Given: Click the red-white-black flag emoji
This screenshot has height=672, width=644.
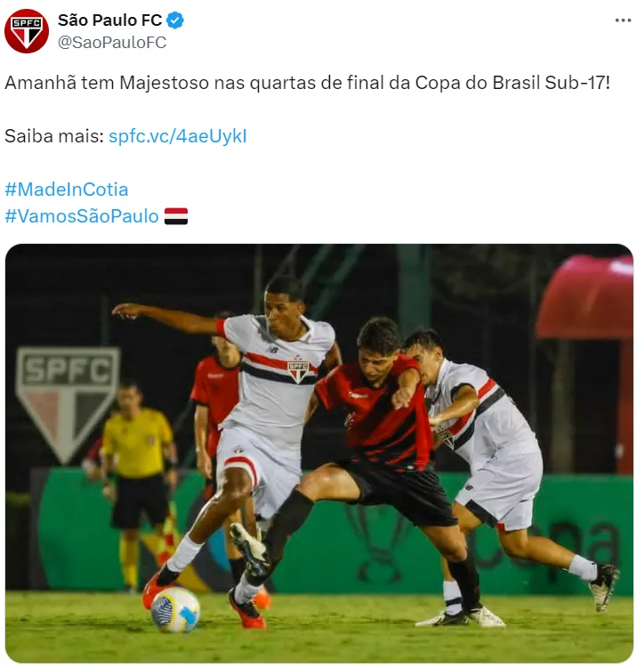Looking at the screenshot, I should pyautogui.click(x=176, y=216).
